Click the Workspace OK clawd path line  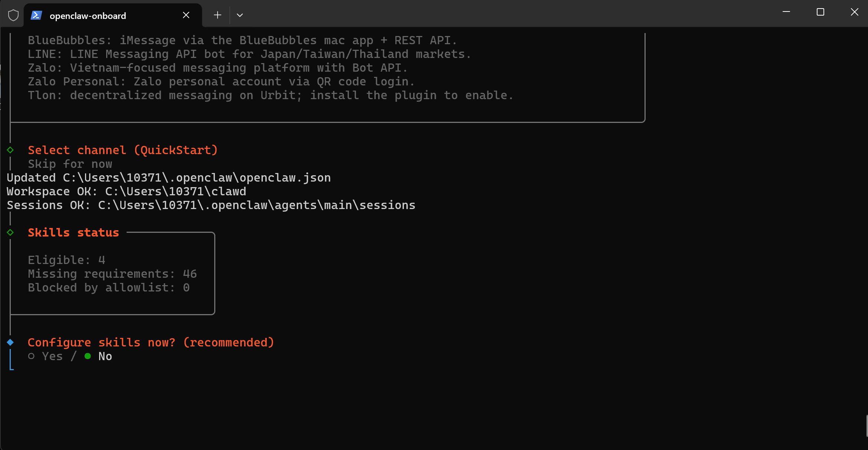[126, 191]
